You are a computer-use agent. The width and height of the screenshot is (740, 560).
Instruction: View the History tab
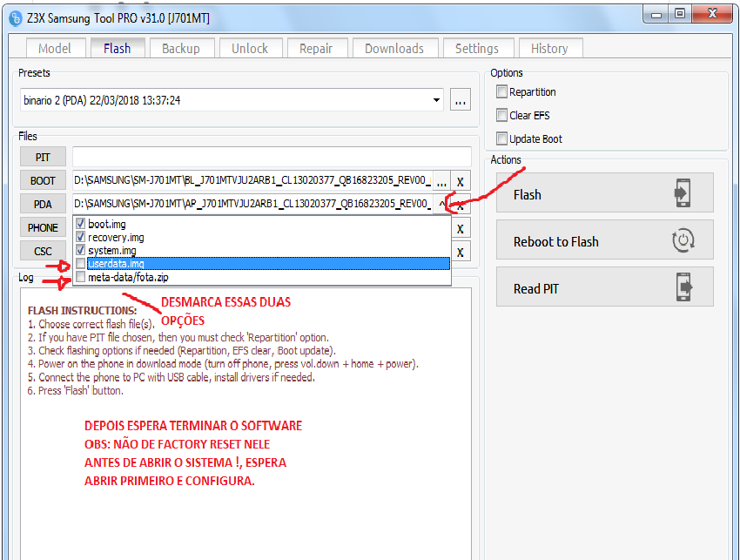550,49
